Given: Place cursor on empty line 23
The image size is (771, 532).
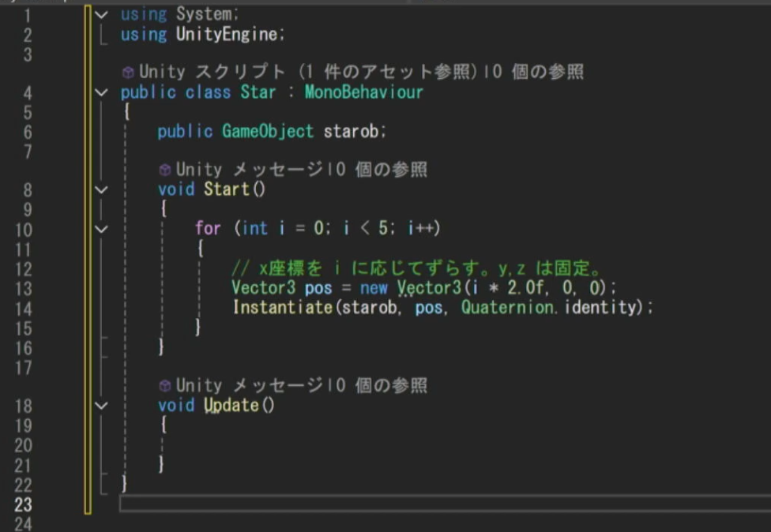Looking at the screenshot, I should point(395,504).
